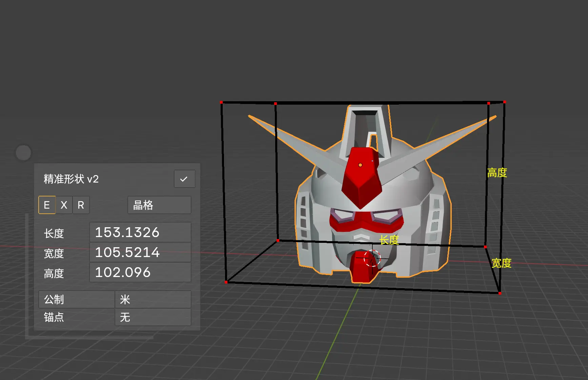This screenshot has height=380, width=588.
Task: Click the 锚点 label in the panel
Action: (54, 317)
